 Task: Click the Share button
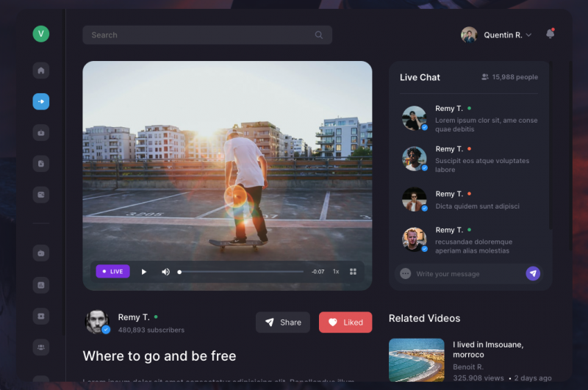[x=283, y=322]
